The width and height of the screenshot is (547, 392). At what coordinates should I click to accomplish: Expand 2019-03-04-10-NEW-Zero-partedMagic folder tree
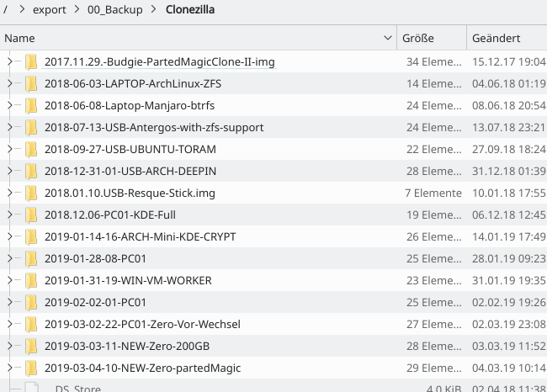click(9, 368)
